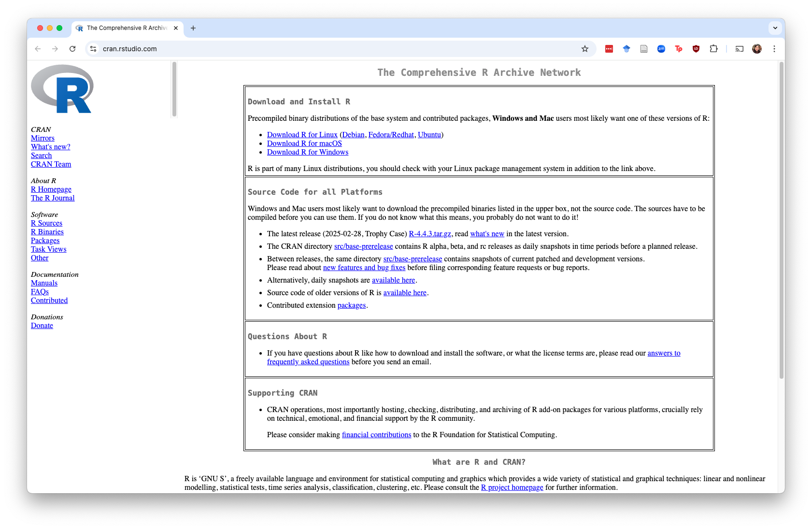
Task: Open the Extensions puzzle icon
Action: tap(713, 49)
